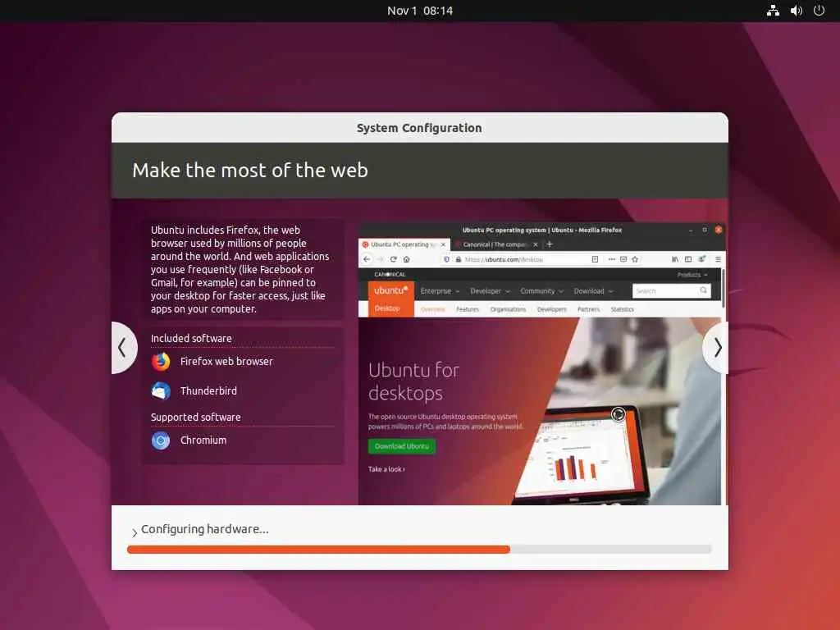
Task: Open the power menu icon in top bar
Action: (x=819, y=11)
